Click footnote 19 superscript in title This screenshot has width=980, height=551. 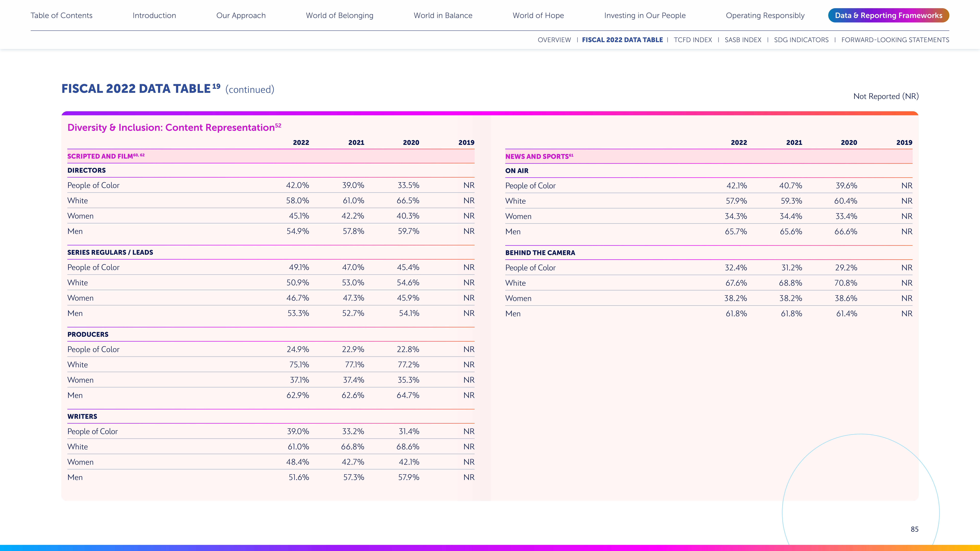coord(216,86)
